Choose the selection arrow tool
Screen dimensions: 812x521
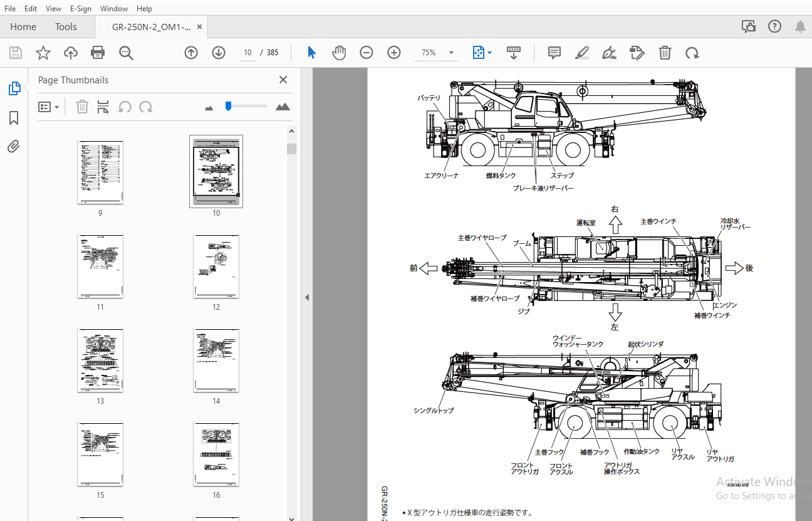311,53
